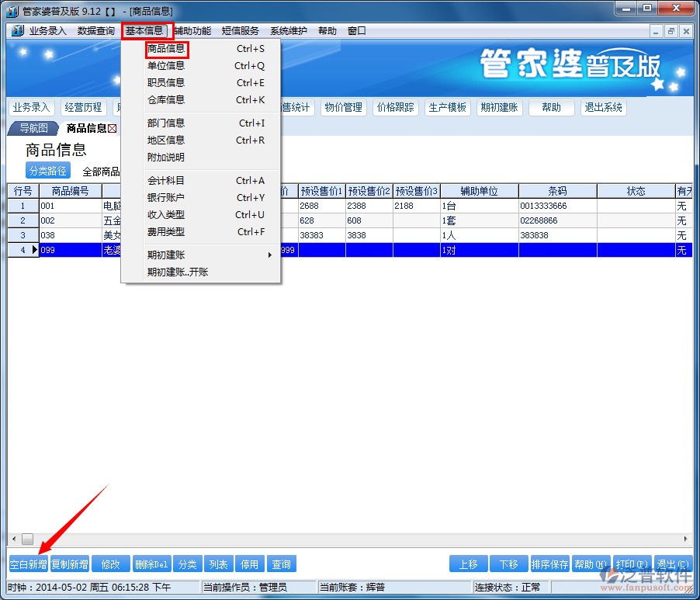Click the 打印(P) button
Screen dimensions: 700x600
(632, 564)
